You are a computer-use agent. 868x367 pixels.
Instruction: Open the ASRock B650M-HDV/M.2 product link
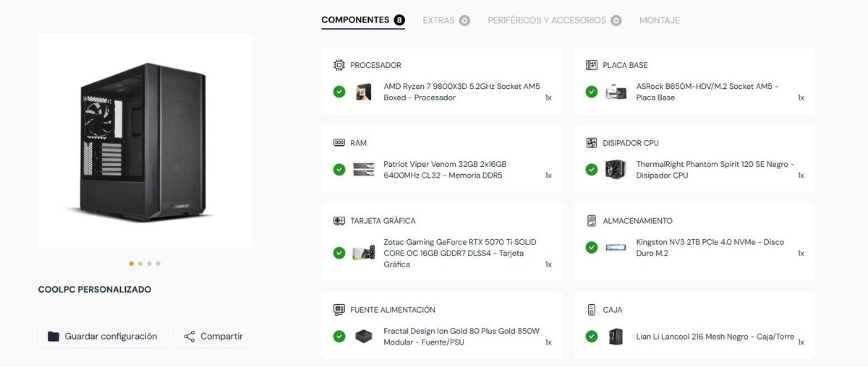(x=707, y=92)
